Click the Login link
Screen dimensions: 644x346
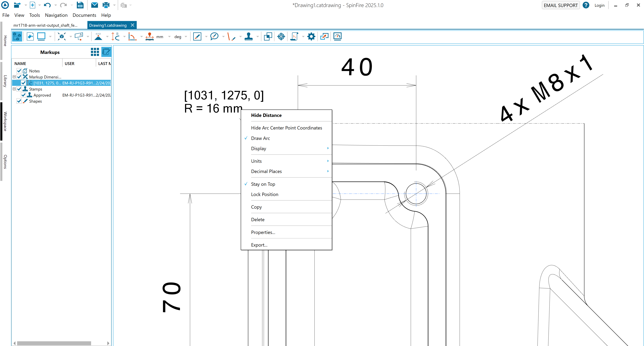click(x=599, y=5)
